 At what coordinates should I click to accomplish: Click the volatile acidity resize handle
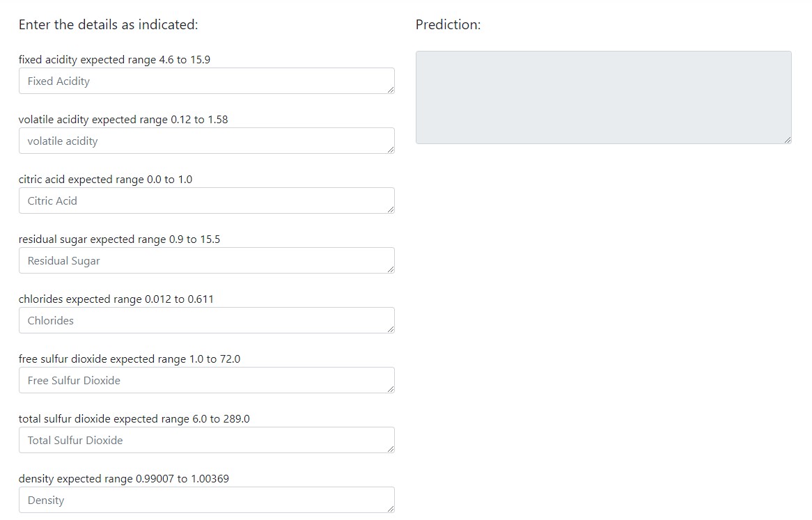[391, 150]
